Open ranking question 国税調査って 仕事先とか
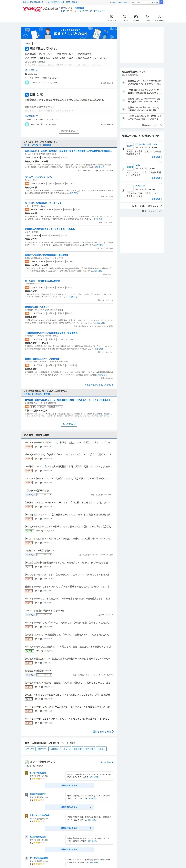Screen dimensions: 186x868 point(144,83)
